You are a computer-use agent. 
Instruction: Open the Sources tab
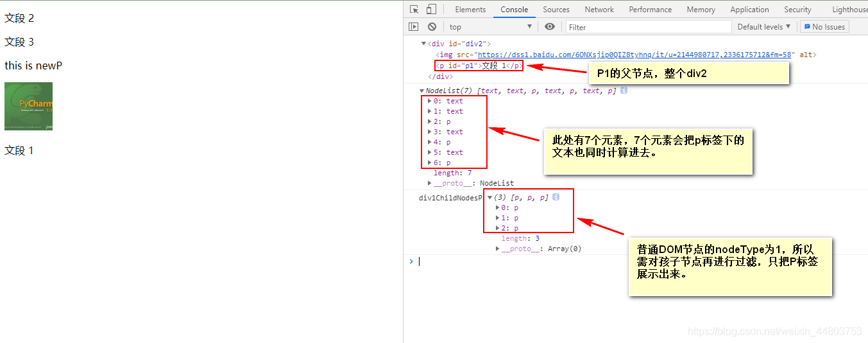point(556,9)
